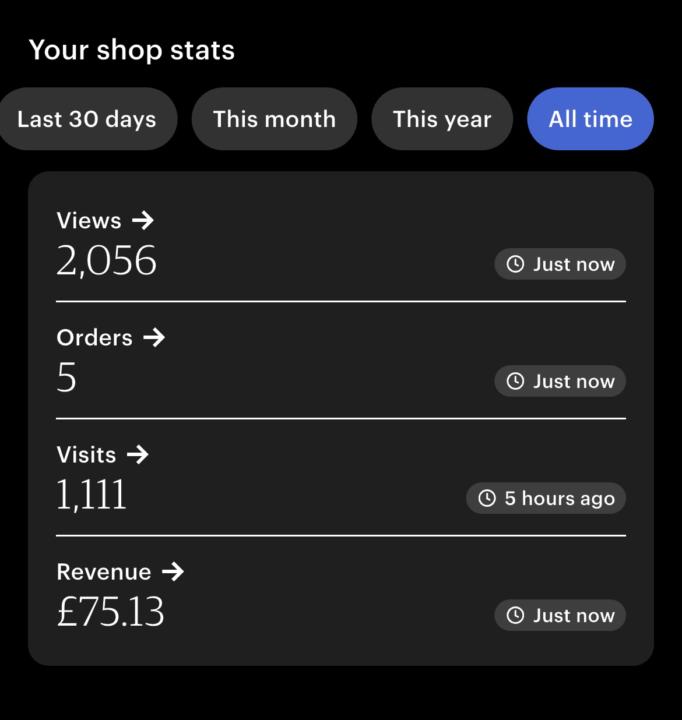Click the clock icon in Views row
This screenshot has height=720, width=682.
(x=516, y=264)
